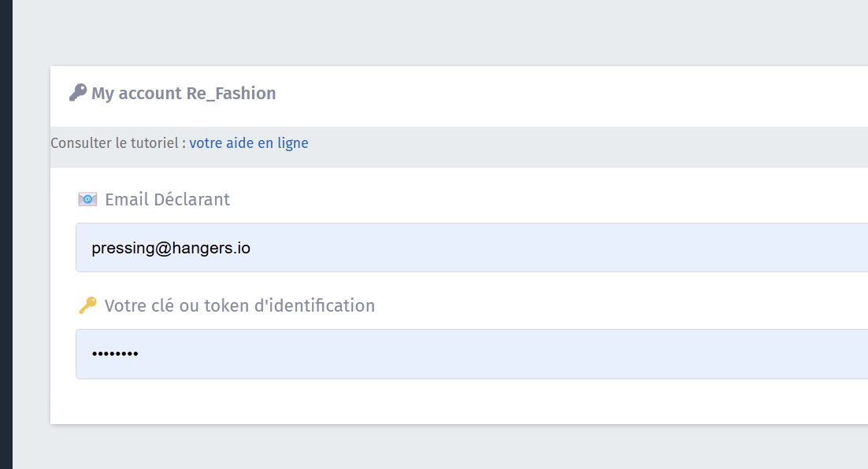Place cursor in 'pressing@hangers.io' text
The image size is (868, 469).
tap(171, 249)
